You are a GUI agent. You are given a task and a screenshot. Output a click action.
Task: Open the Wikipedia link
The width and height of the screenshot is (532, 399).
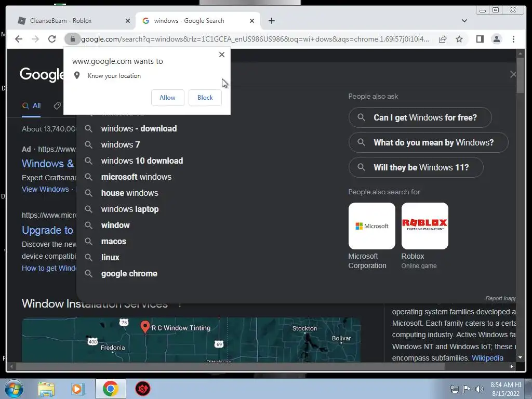point(487,358)
